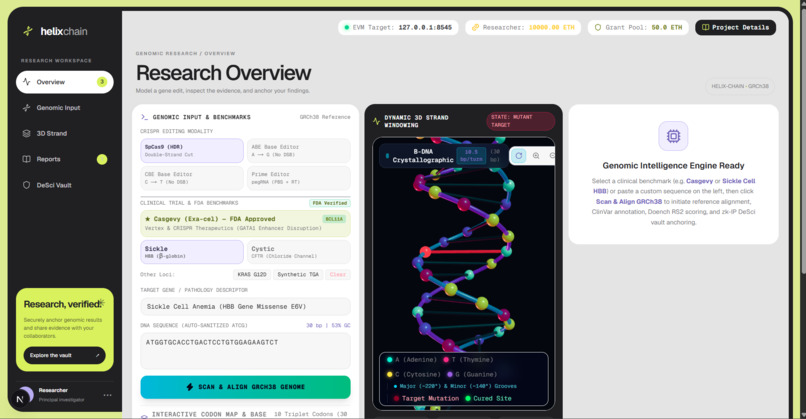Image resolution: width=806 pixels, height=419 pixels.
Task: Click the Grant Pool shield icon
Action: [x=597, y=27]
